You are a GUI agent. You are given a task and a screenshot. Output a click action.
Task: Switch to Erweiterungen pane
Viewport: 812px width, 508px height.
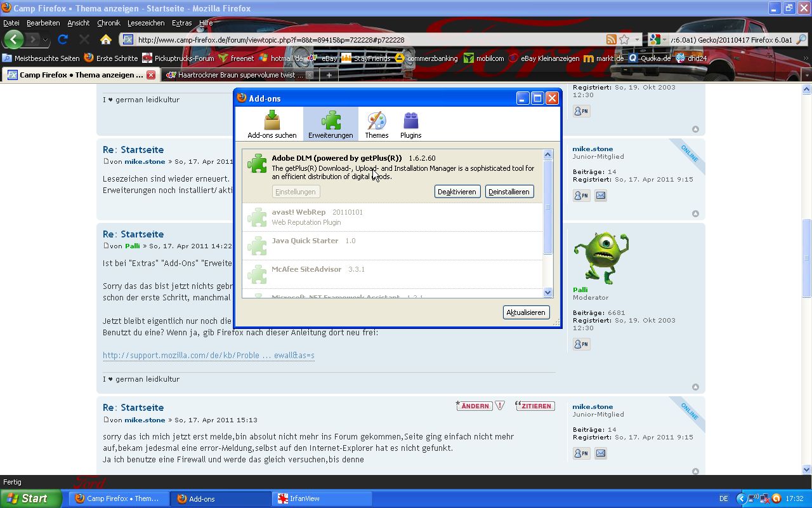click(331, 124)
